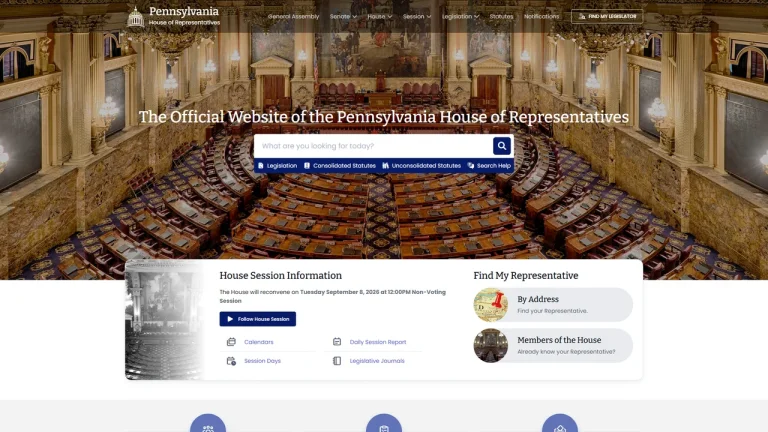Expand the Legislation dropdown in navigation bar
The width and height of the screenshot is (768, 432).
pos(460,17)
